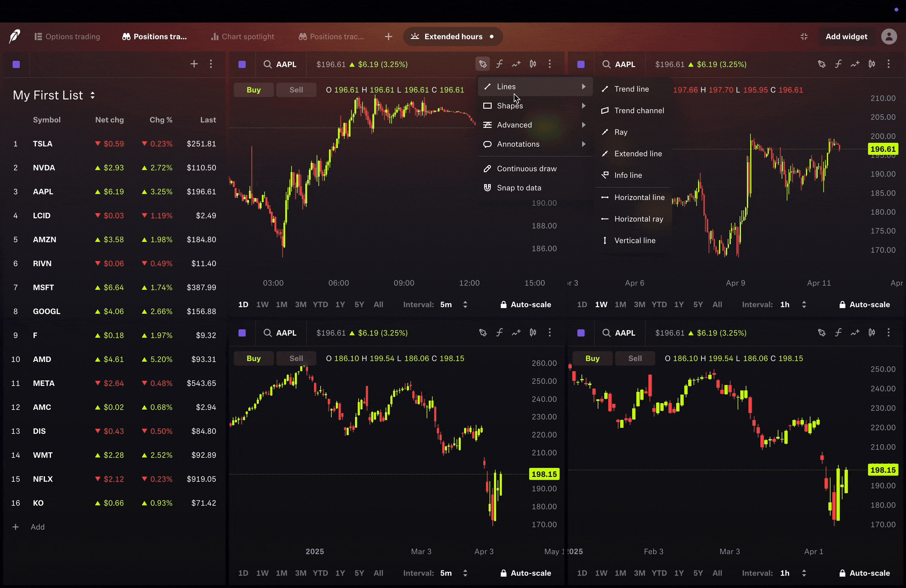Screen dimensions: 906x588
Task: Switch to the Chart spotlight tab
Action: (x=242, y=37)
